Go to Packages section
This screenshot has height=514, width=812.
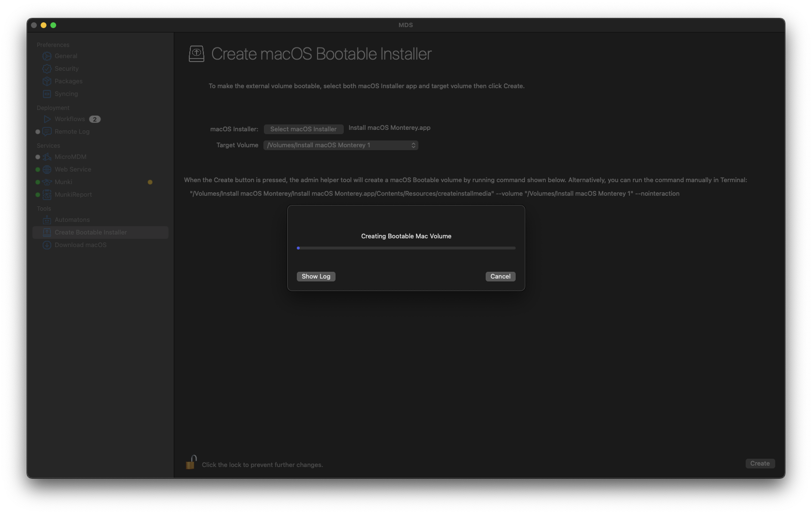68,81
